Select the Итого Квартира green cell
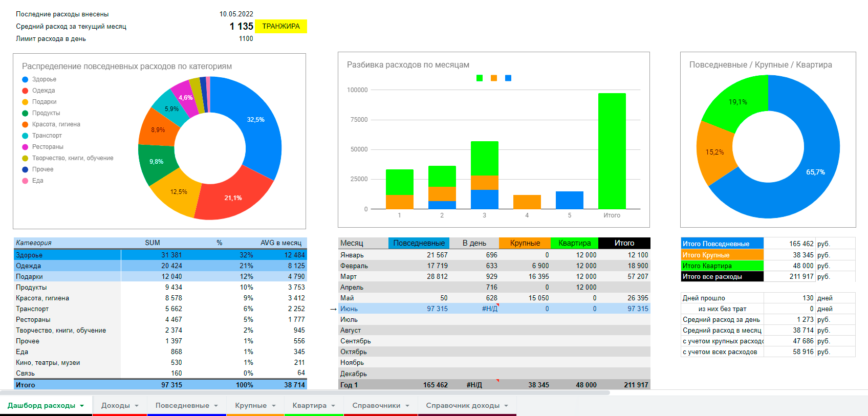The height and width of the screenshot is (416, 868). (x=722, y=266)
